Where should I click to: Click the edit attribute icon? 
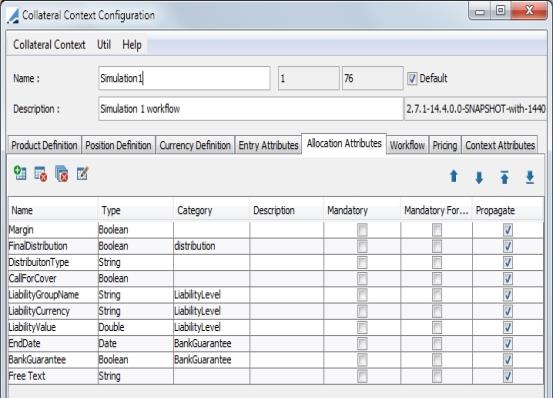pyautogui.click(x=83, y=173)
